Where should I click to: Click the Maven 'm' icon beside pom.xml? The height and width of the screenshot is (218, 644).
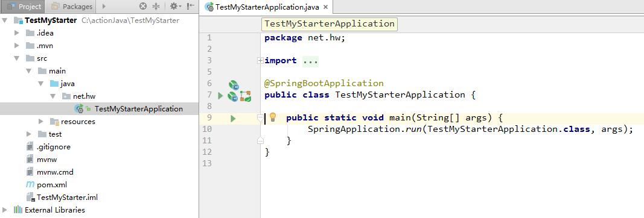(30, 185)
